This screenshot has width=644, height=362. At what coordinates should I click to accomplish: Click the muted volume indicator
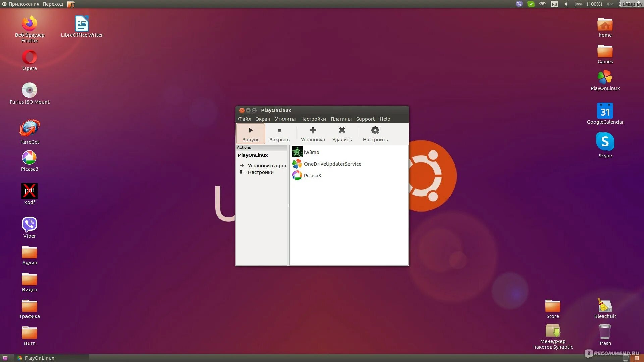coord(610,4)
